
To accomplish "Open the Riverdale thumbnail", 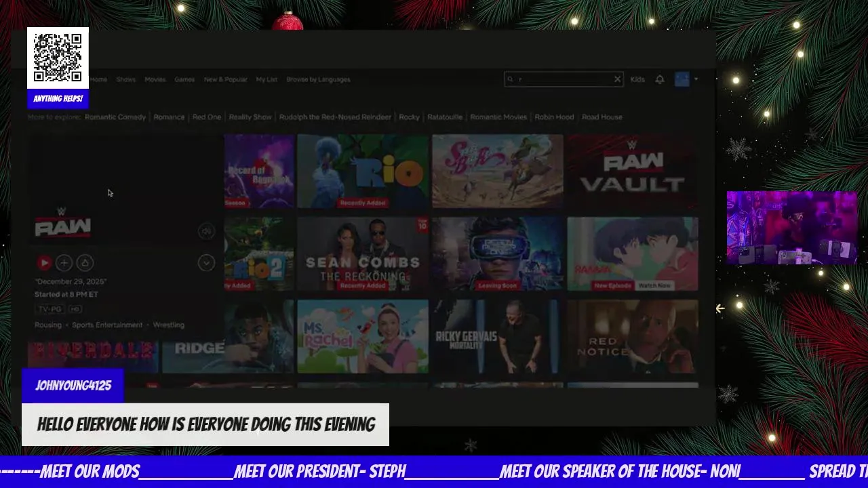I will coord(93,355).
